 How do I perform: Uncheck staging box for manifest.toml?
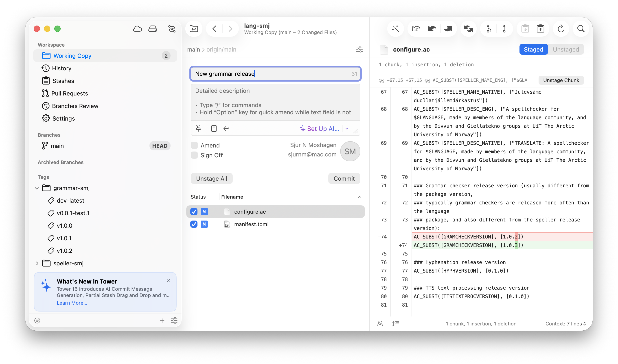click(194, 224)
